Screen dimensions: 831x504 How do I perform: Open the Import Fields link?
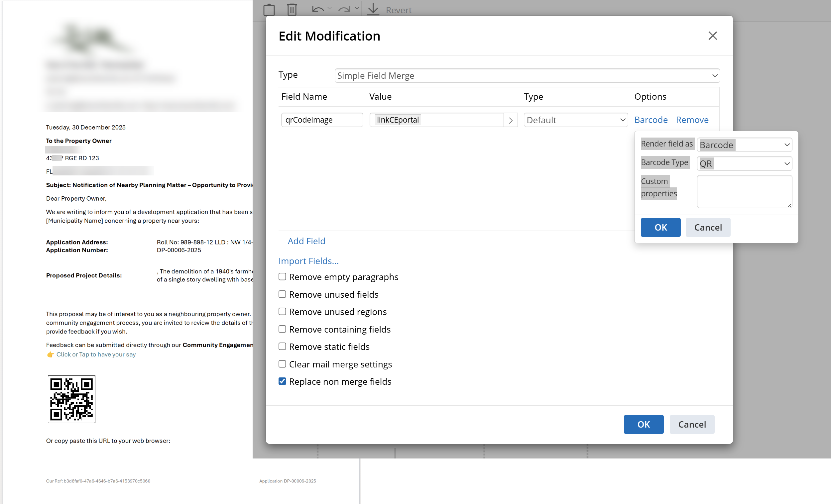[308, 261]
